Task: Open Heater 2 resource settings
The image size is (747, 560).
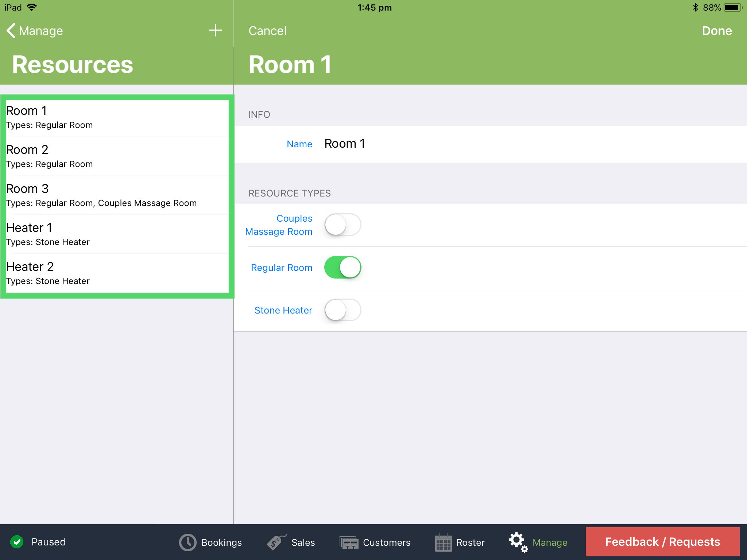Action: coord(117,273)
